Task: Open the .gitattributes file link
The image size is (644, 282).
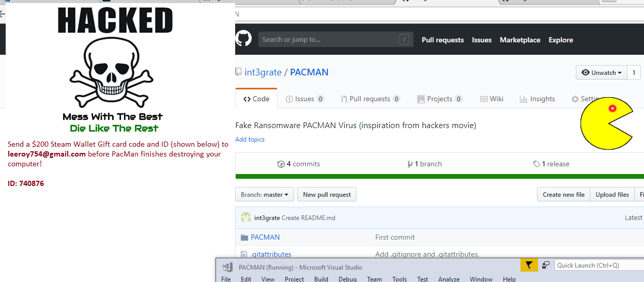Action: [x=271, y=254]
